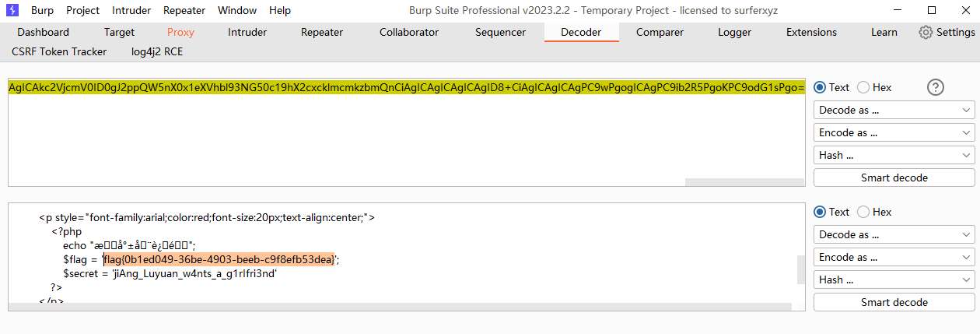Expand top panel 'Encode as ...' dropdown

[x=894, y=132]
